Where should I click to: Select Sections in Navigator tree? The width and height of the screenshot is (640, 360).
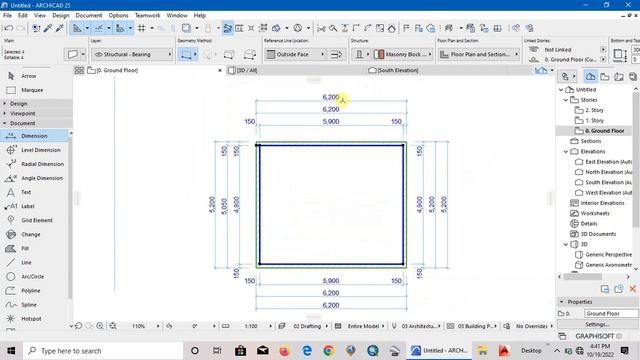click(x=591, y=141)
